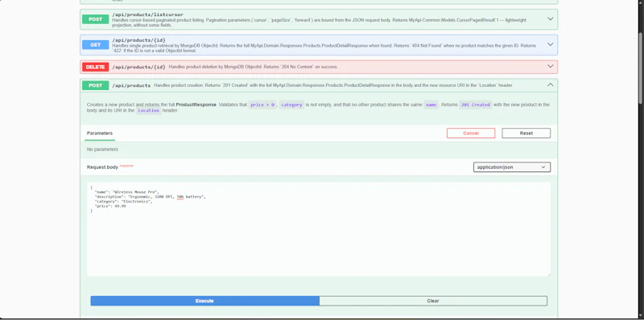Click the '201 Created' code label
This screenshot has width=644, height=320.
pyautogui.click(x=475, y=105)
